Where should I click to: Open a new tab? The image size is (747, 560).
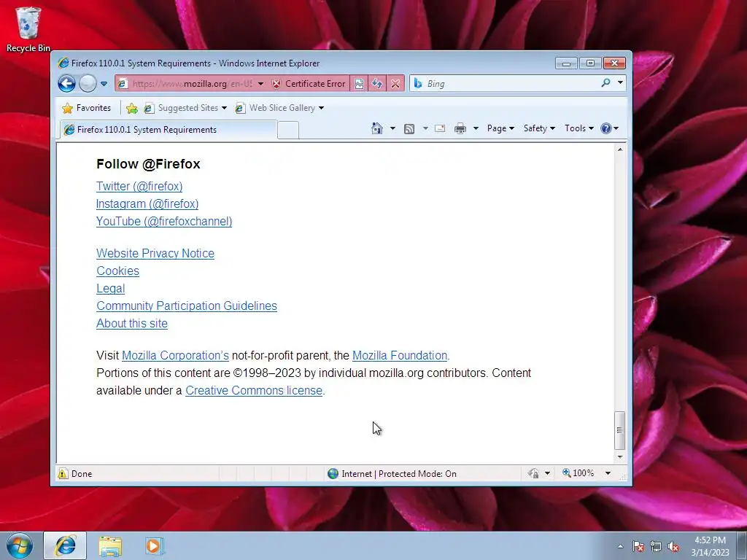pos(288,130)
